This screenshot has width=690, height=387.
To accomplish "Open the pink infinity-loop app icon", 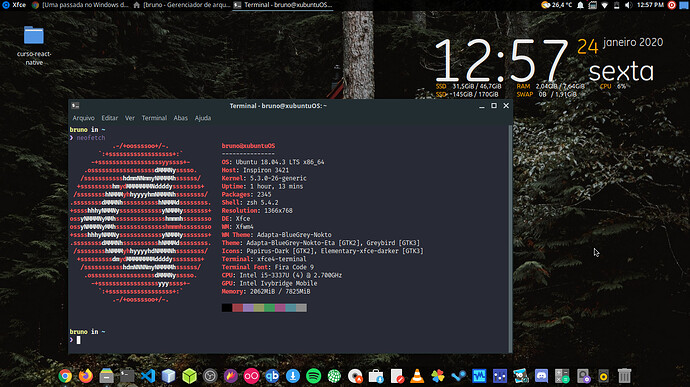I will point(251,376).
